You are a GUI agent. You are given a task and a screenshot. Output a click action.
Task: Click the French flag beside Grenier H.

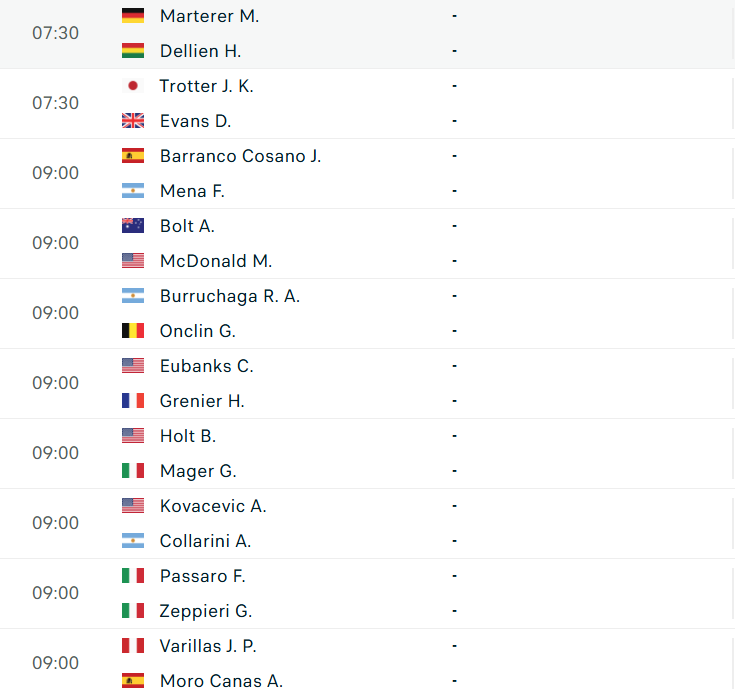click(132, 401)
